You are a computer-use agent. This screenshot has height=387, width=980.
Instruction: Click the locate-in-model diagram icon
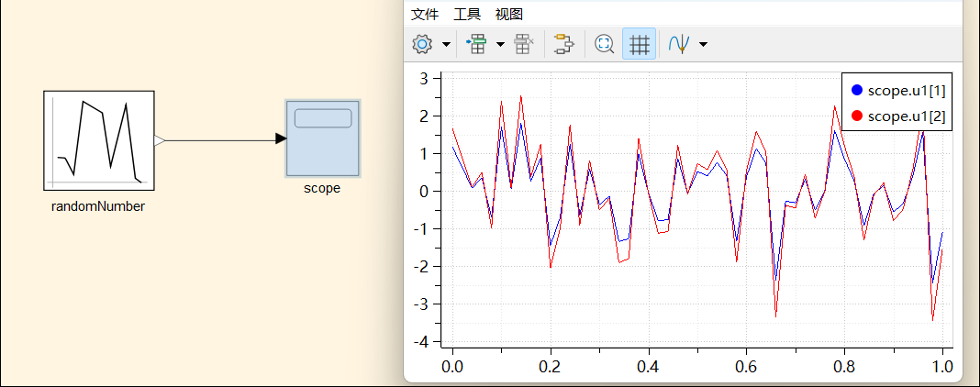pos(564,44)
